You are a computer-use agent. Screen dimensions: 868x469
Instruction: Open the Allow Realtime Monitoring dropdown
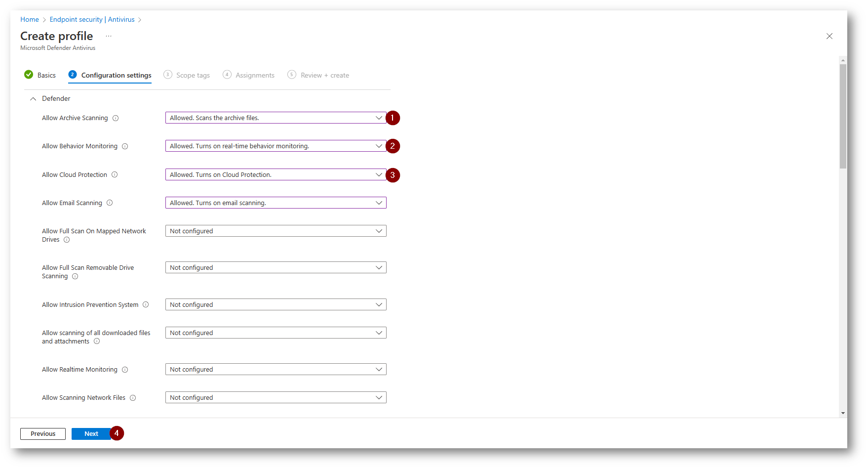(276, 369)
